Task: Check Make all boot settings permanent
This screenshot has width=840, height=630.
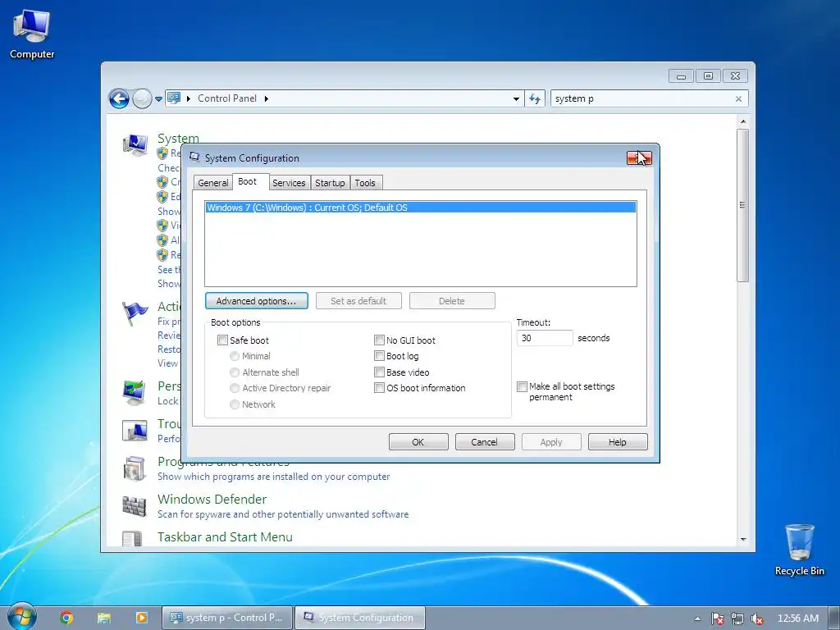Action: (522, 387)
